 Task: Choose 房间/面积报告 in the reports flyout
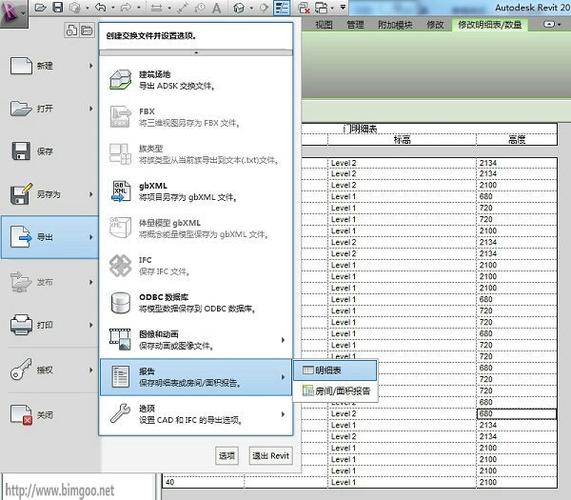point(335,391)
